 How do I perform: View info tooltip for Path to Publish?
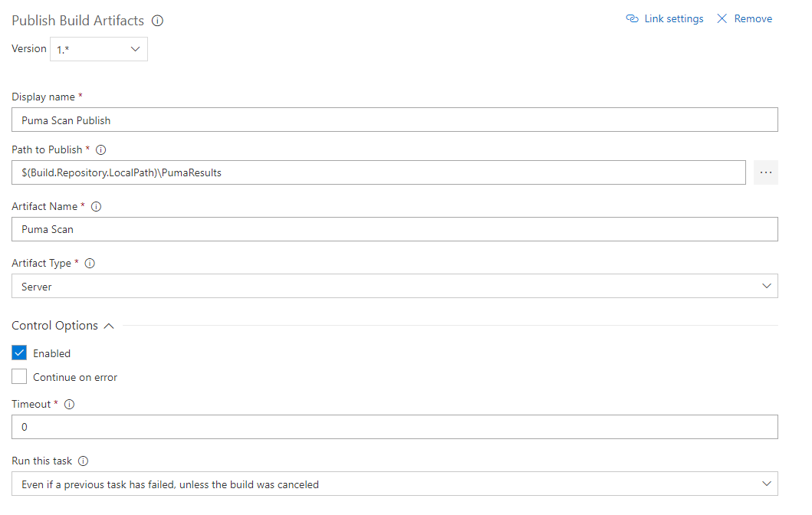100,149
